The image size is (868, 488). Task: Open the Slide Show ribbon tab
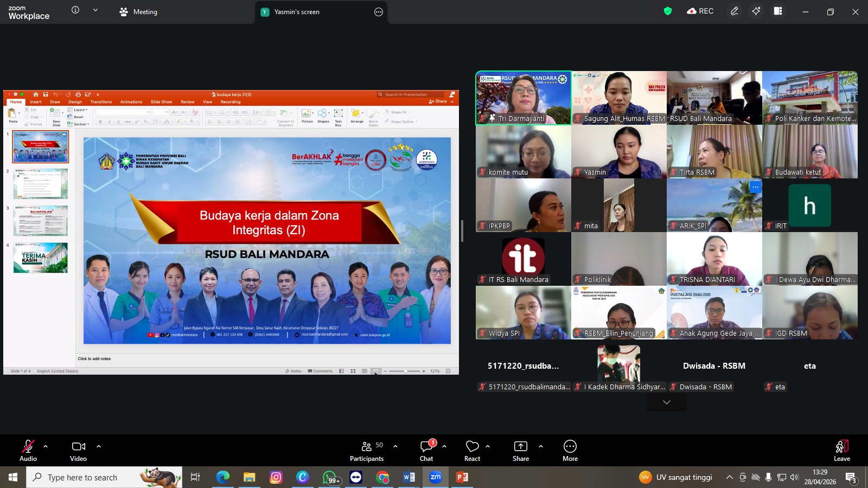coord(161,102)
